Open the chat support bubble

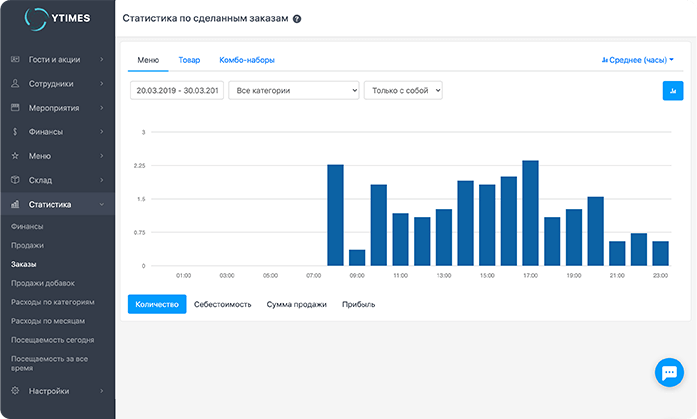[x=668, y=372]
